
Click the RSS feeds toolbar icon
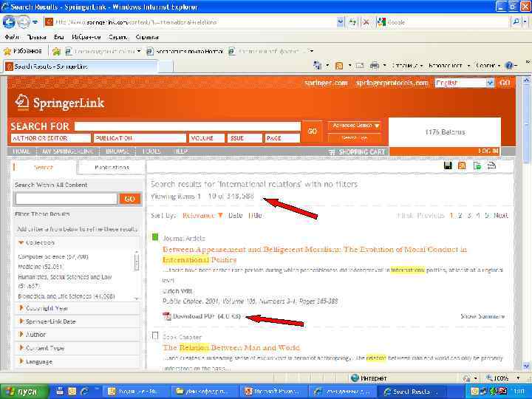pos(338,66)
